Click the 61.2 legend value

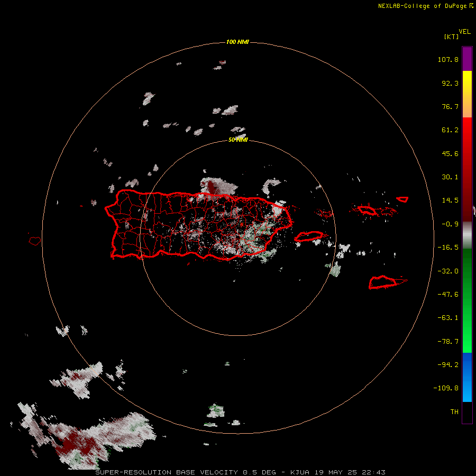pos(450,130)
